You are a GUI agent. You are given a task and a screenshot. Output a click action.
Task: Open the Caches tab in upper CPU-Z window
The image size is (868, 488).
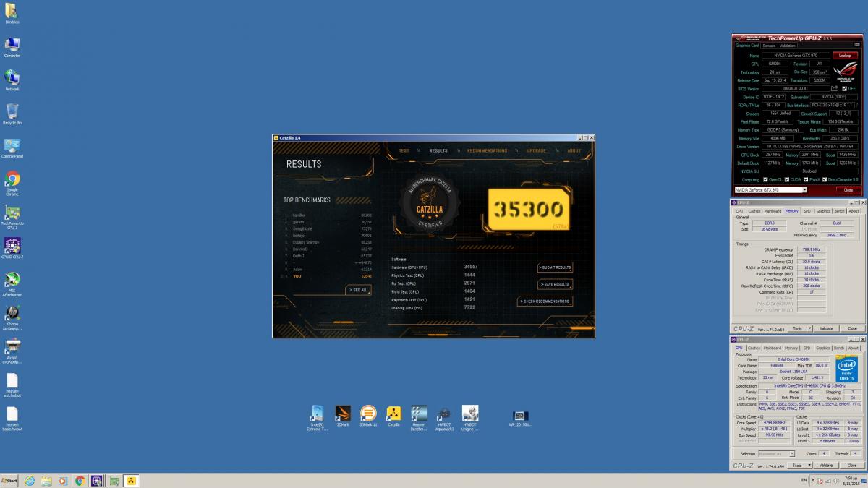pos(754,211)
